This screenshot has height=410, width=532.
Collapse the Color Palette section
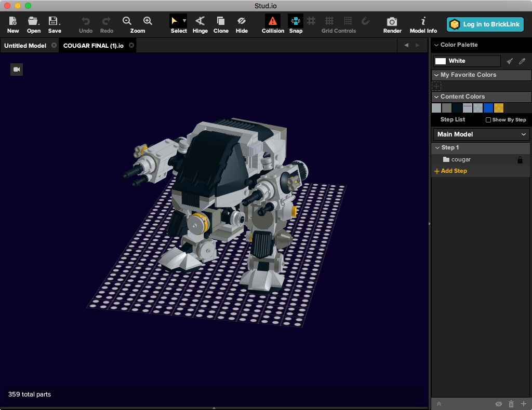[x=436, y=45]
